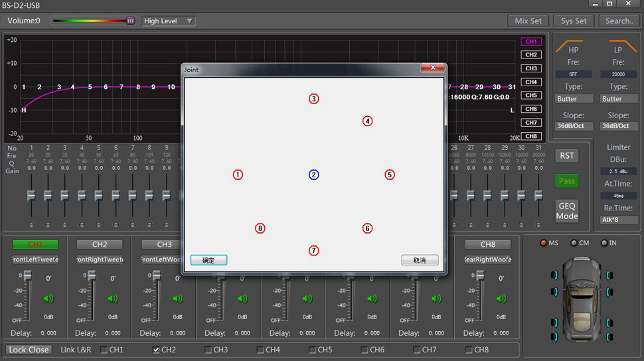Switch to CH3 curve tab
This screenshot has width=644, height=361.
pos(531,68)
